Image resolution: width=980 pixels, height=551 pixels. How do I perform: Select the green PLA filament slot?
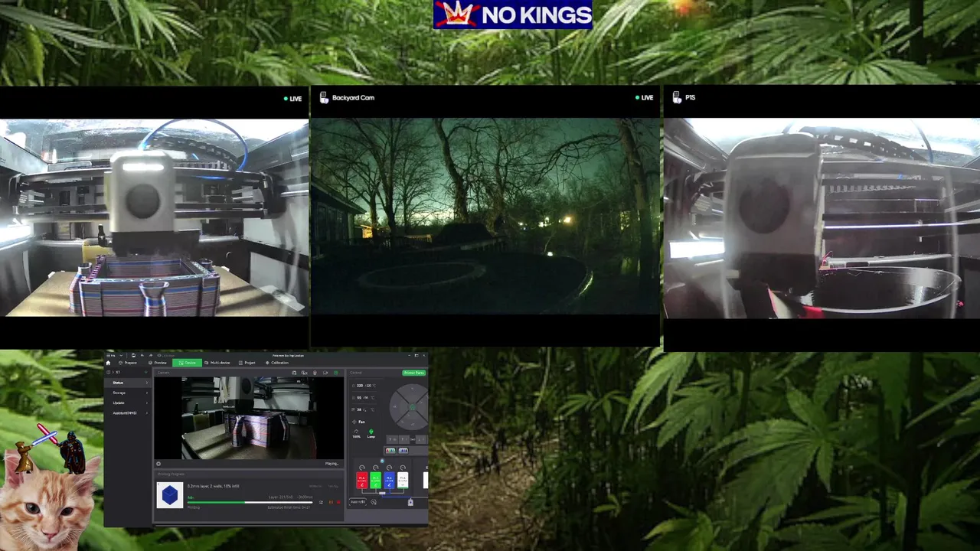pos(375,481)
